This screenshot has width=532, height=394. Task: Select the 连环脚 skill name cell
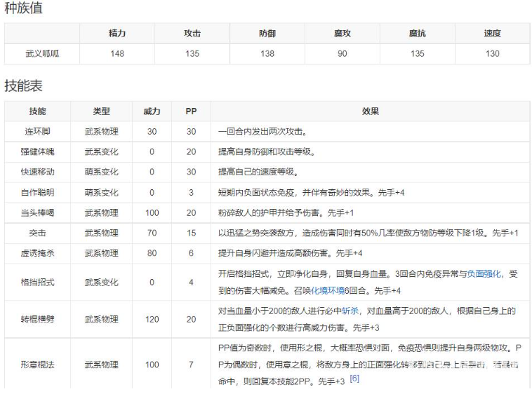[x=37, y=131]
